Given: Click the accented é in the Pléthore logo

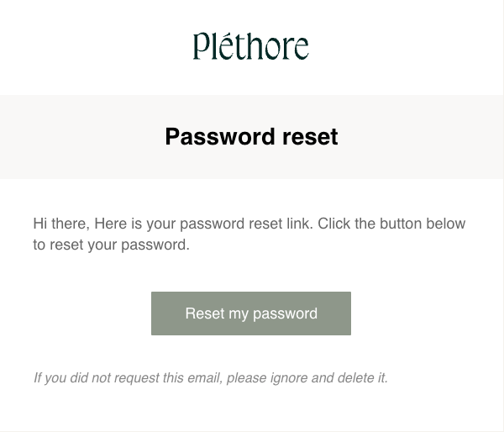Looking at the screenshot, I should pyautogui.click(x=228, y=46).
